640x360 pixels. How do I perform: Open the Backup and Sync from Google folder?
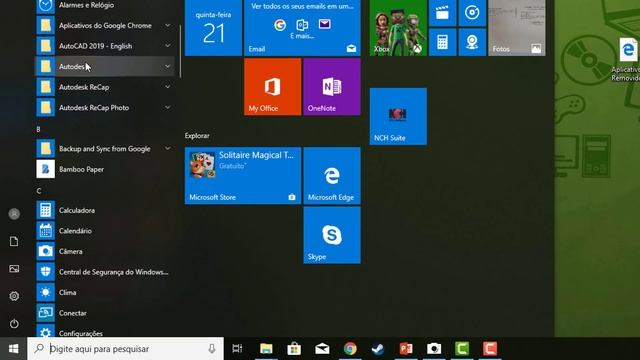click(105, 149)
